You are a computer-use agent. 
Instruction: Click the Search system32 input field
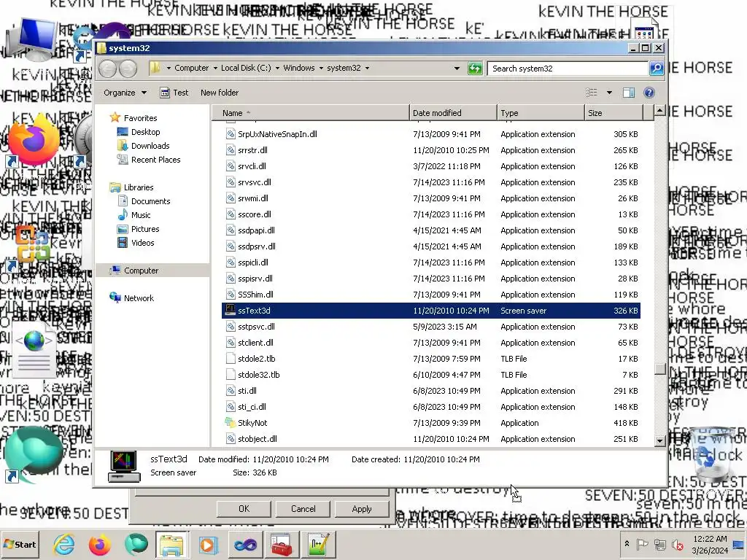(568, 69)
